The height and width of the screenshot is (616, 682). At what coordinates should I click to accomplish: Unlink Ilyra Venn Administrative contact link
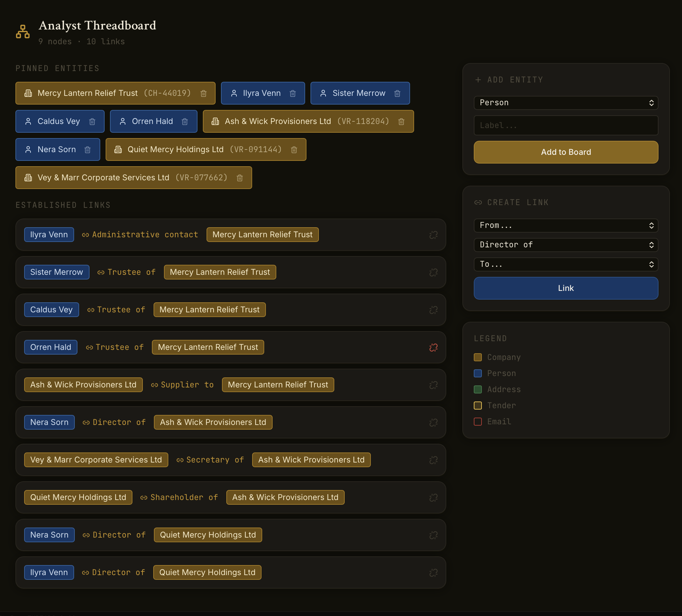tap(433, 235)
